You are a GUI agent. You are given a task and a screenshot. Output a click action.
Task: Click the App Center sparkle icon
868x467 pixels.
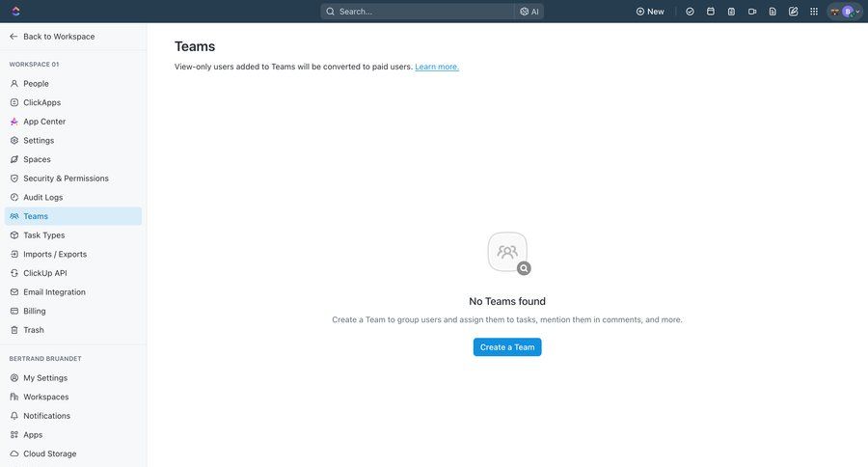[x=14, y=122]
